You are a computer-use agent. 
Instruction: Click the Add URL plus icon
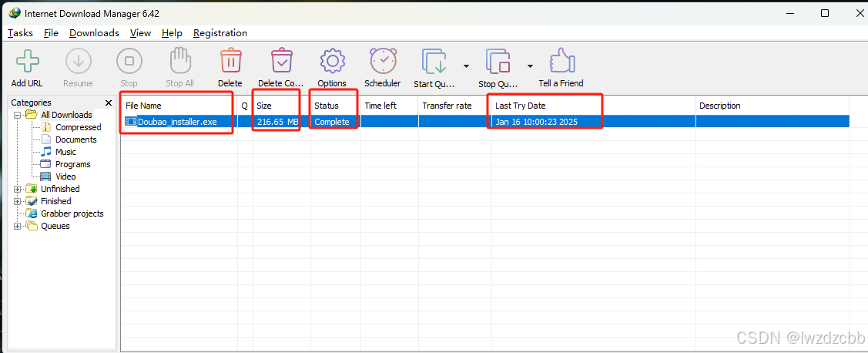click(x=27, y=61)
